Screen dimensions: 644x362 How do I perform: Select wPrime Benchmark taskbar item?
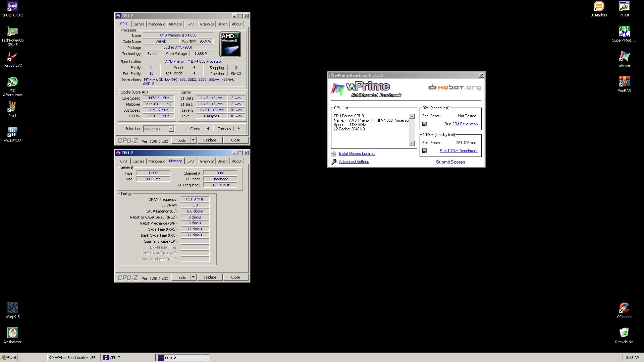(x=74, y=358)
